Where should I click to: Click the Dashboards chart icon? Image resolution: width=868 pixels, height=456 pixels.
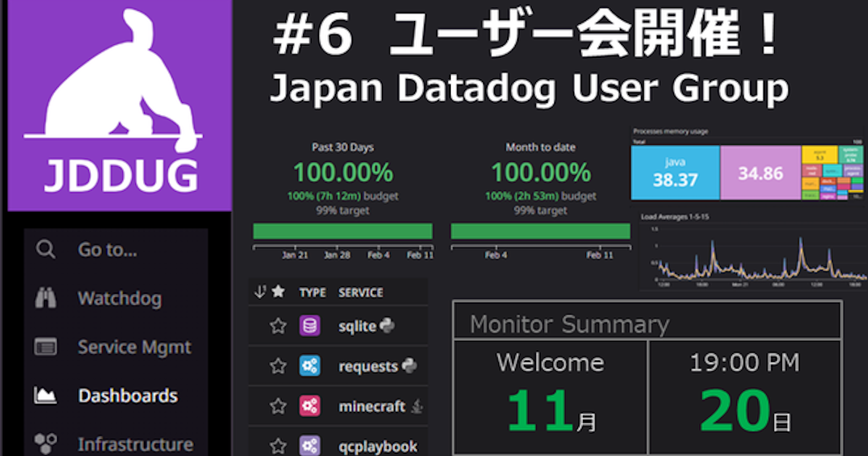pyautogui.click(x=46, y=395)
